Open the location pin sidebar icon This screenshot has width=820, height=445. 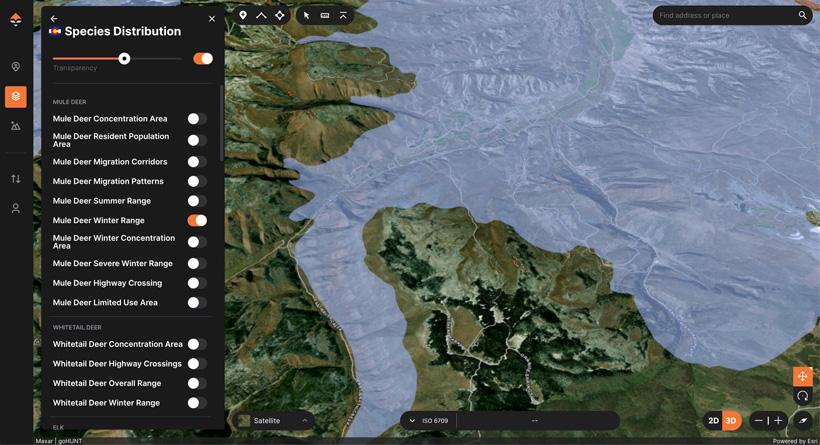(16, 66)
